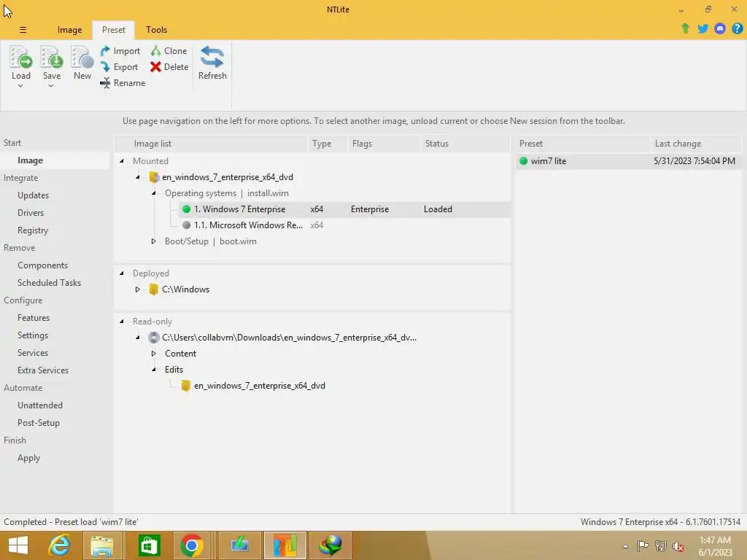
Task: Launch Internet Explorer from taskbar
Action: (x=60, y=545)
